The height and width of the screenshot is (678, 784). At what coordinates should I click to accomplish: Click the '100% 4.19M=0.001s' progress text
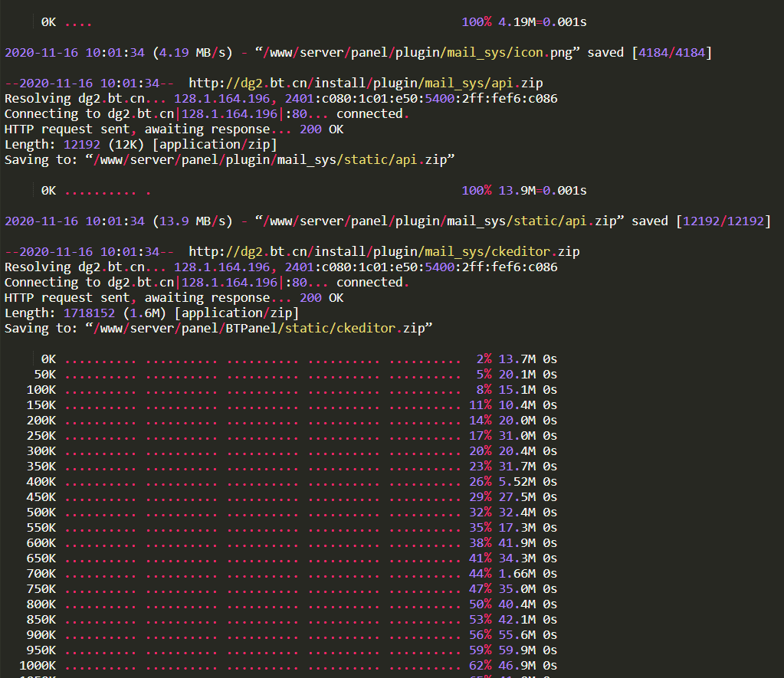coord(524,22)
